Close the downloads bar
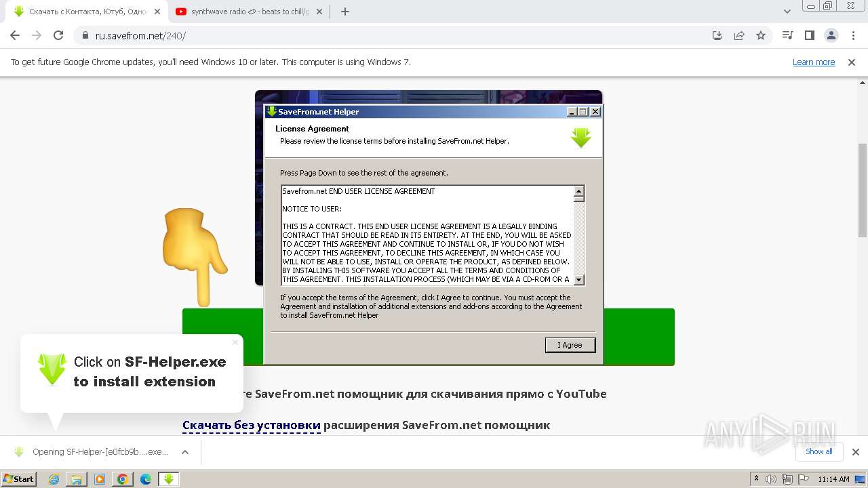Viewport: 868px width, 488px height. point(855,452)
